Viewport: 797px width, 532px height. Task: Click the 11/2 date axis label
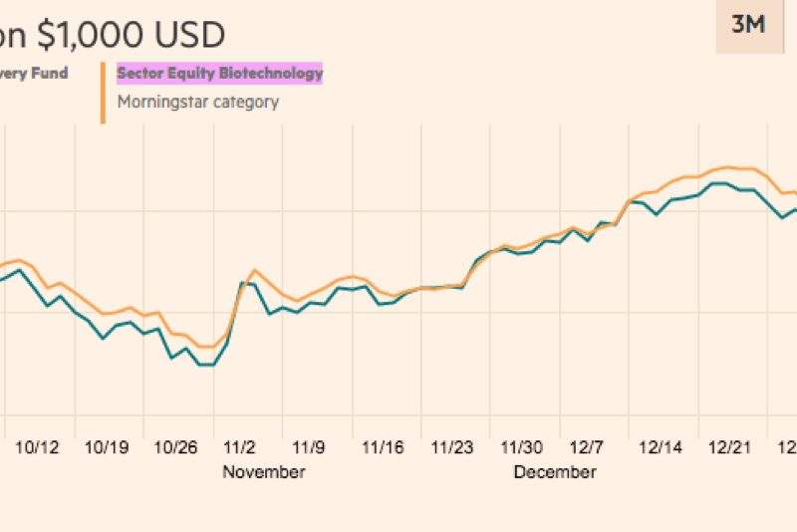pos(239,447)
